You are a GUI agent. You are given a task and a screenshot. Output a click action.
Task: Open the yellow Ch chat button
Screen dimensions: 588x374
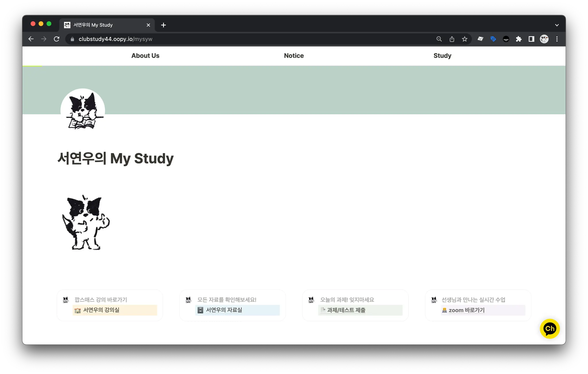[550, 329]
